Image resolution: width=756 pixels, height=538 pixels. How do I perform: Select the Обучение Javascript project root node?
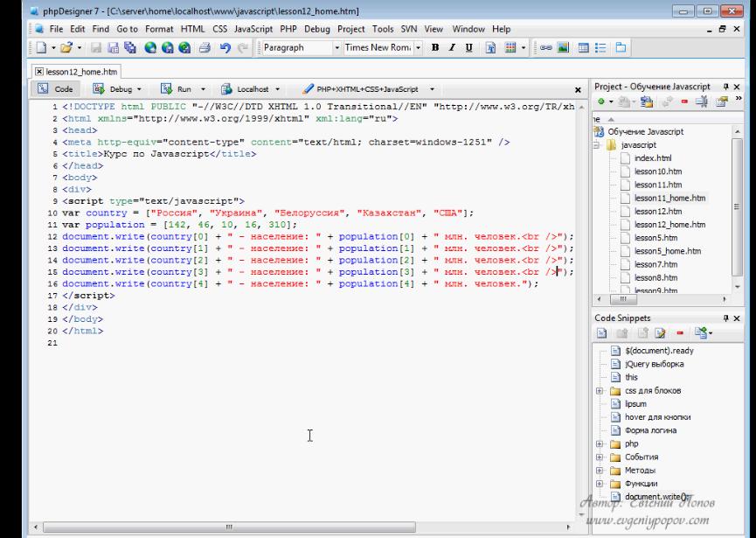(645, 131)
